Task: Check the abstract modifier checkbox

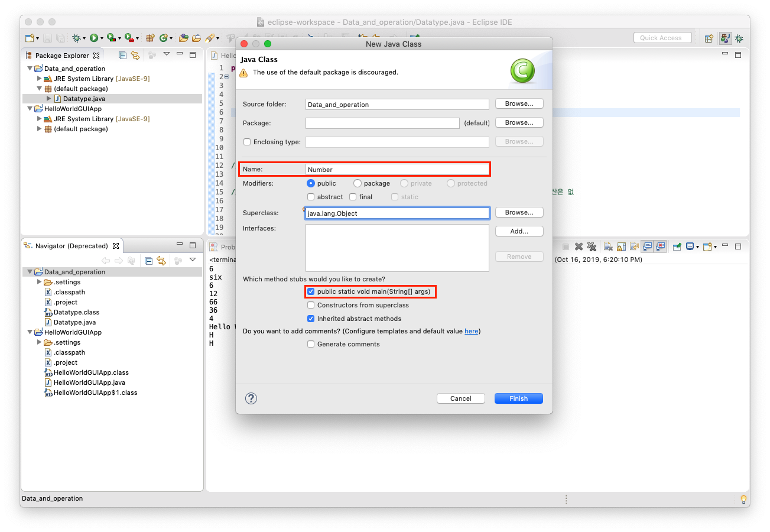Action: pos(311,197)
